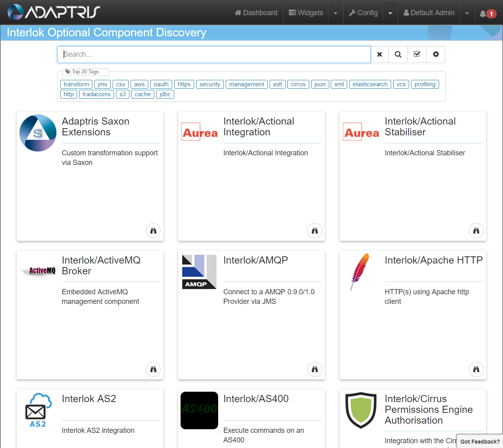View details of Adaptris Saxon Extensions binoculars
Image resolution: width=503 pixels, height=448 pixels.
click(153, 230)
